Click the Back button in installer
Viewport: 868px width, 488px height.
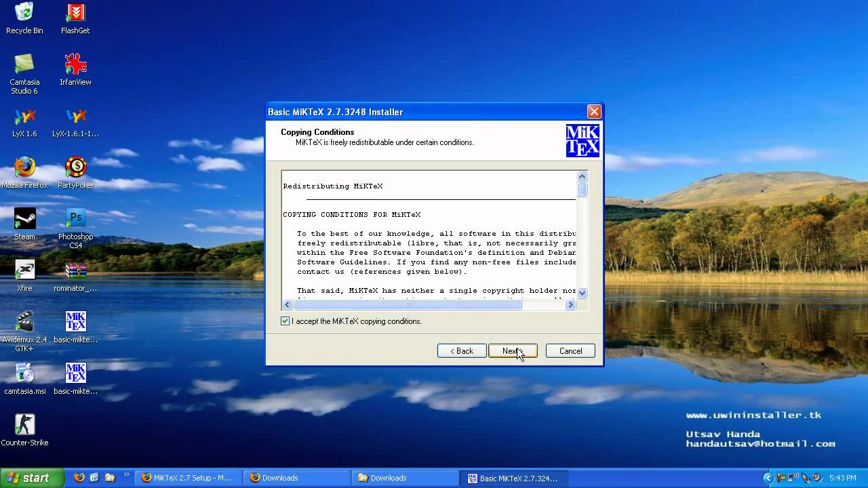(x=462, y=351)
